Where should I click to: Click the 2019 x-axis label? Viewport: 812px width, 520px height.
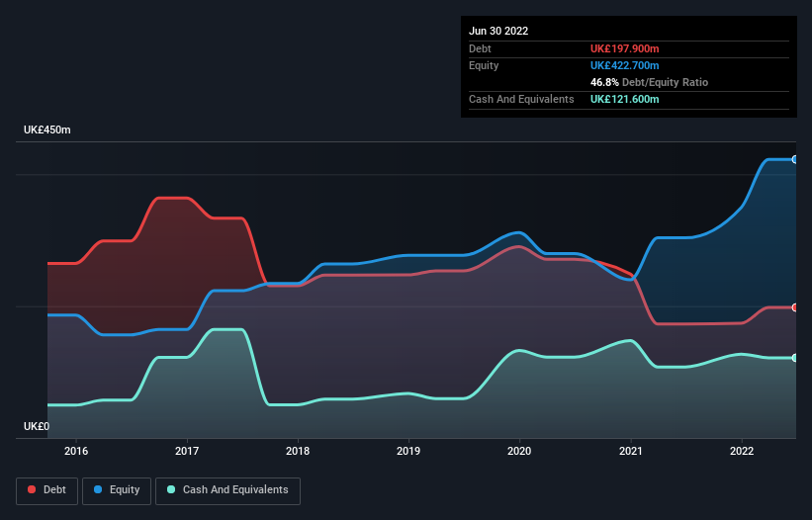[408, 451]
